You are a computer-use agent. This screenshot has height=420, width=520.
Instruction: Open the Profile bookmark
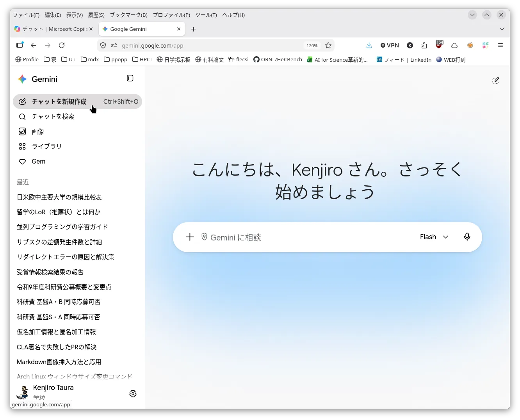(27, 59)
